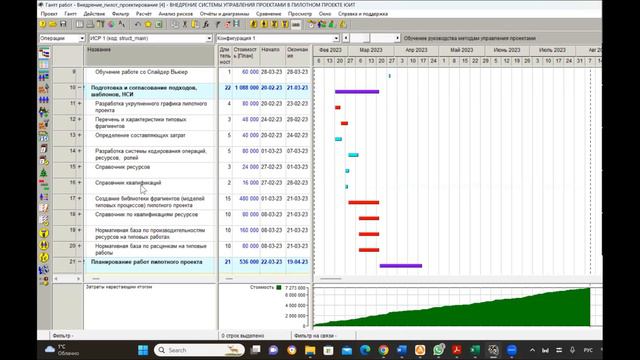Click the left arrow of the timescale slider

[346, 38]
